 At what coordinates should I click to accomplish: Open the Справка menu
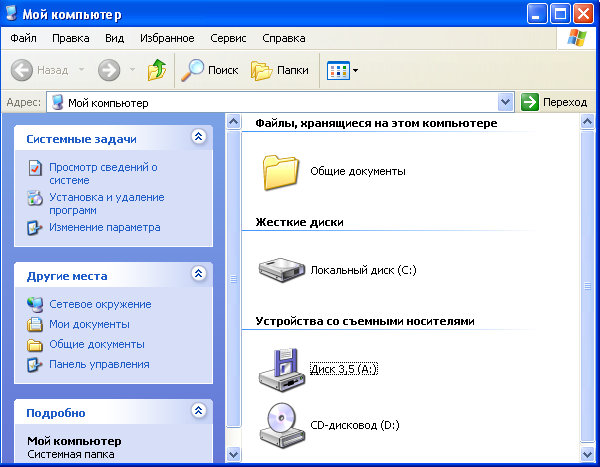[284, 38]
